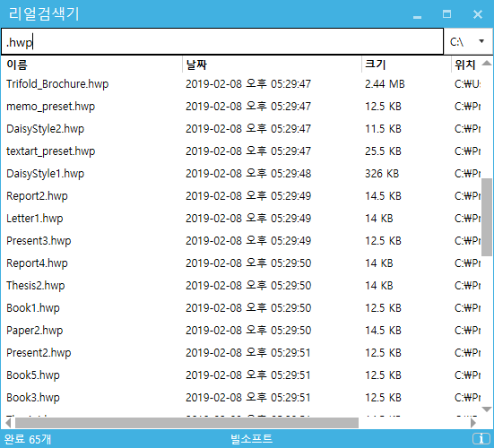Open the info icon in status bar
Viewport: 494px width, 448px height.
pos(481,438)
